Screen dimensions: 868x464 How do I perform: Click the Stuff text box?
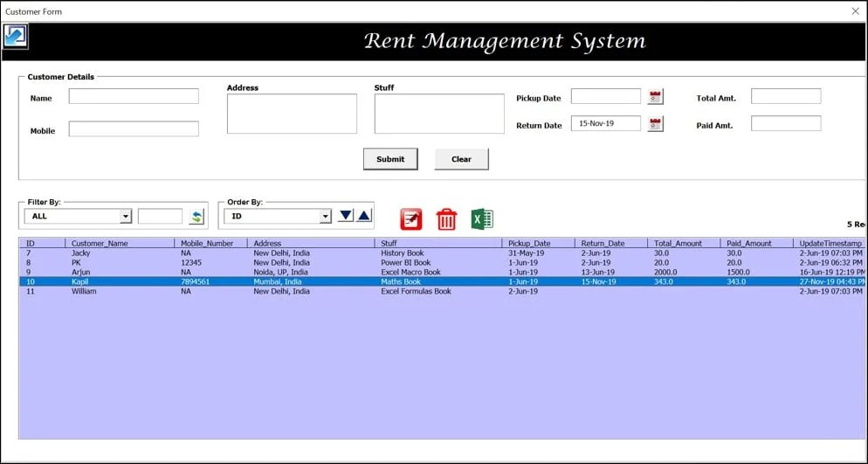439,114
